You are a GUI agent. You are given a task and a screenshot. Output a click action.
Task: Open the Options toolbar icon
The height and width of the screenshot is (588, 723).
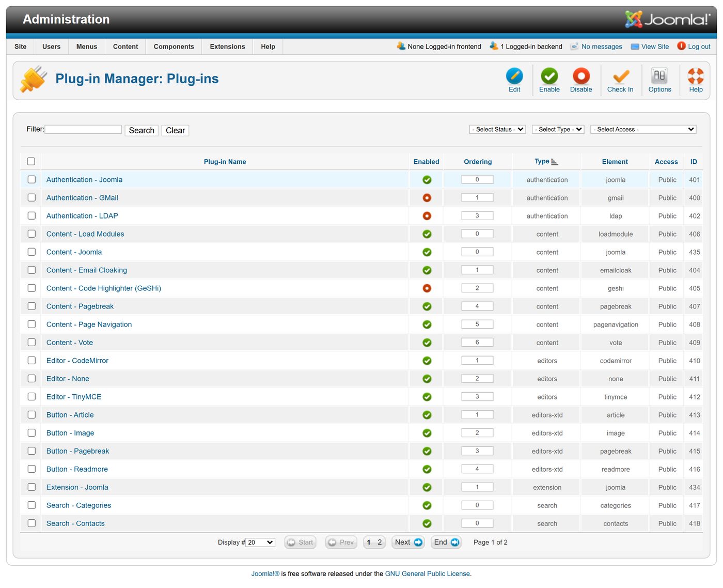point(659,76)
